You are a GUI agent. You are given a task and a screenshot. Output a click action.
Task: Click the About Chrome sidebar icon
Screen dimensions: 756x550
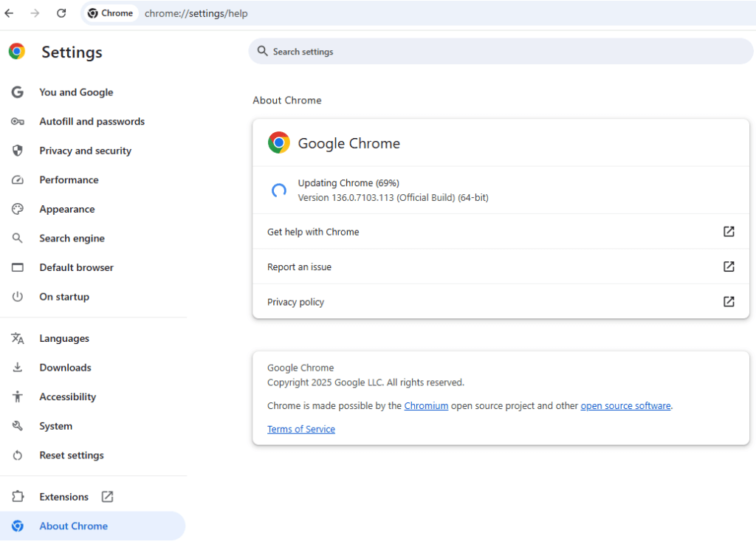[18, 526]
